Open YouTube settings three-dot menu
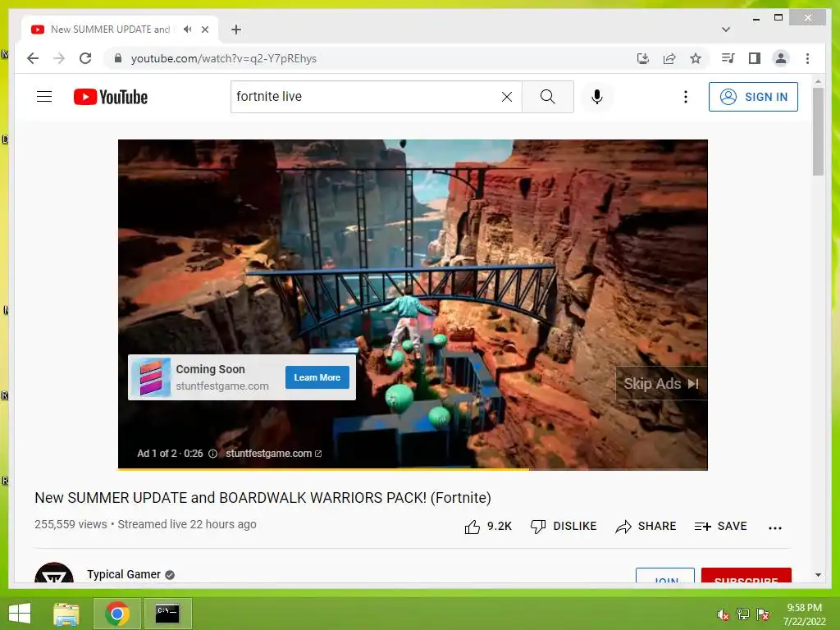840x630 pixels. 685,97
